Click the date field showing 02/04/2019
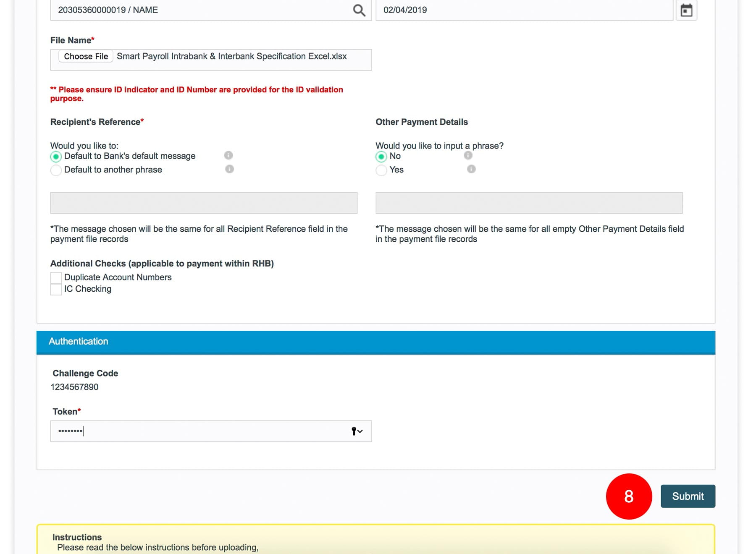Viewport: 756px width, 554px height. click(x=524, y=10)
